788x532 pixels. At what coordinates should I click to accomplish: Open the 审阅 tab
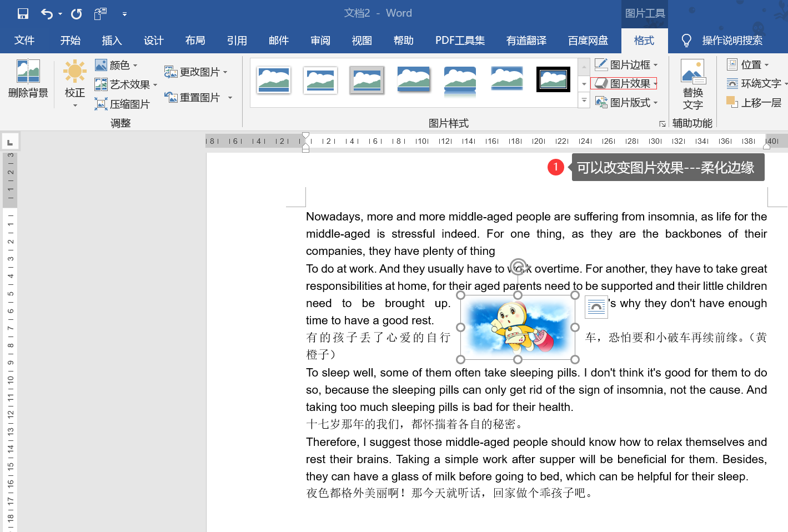click(x=320, y=41)
